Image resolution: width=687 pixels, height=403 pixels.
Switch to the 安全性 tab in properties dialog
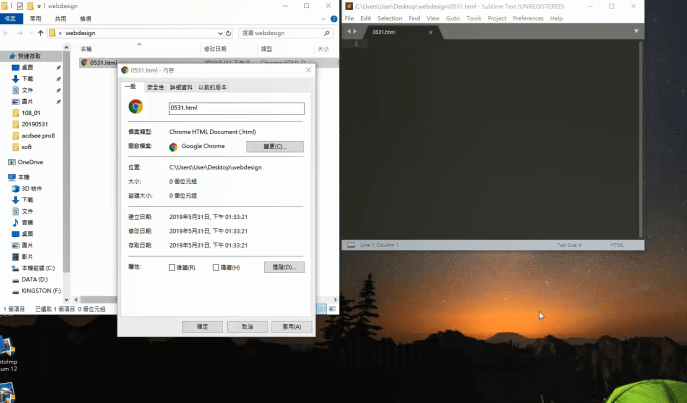click(x=156, y=87)
